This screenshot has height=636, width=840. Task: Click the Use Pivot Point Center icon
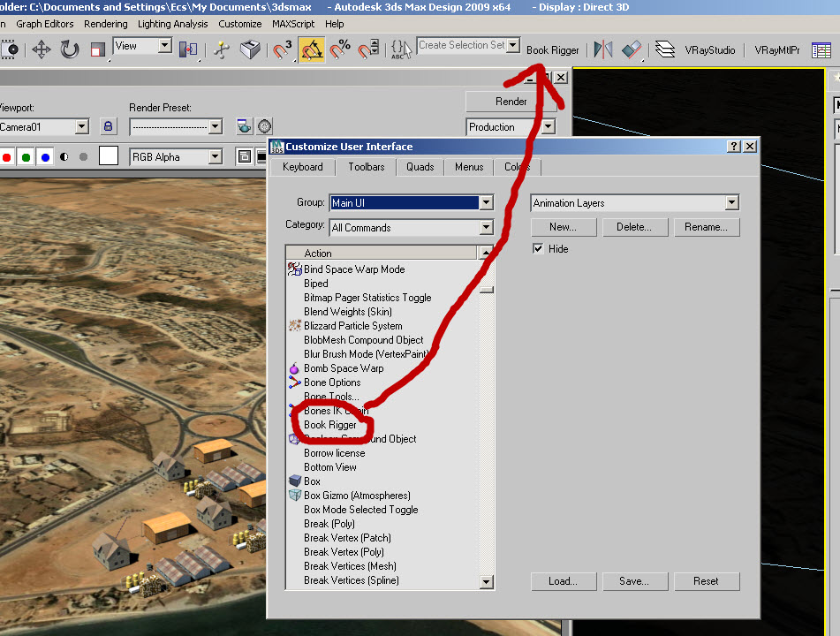click(188, 49)
